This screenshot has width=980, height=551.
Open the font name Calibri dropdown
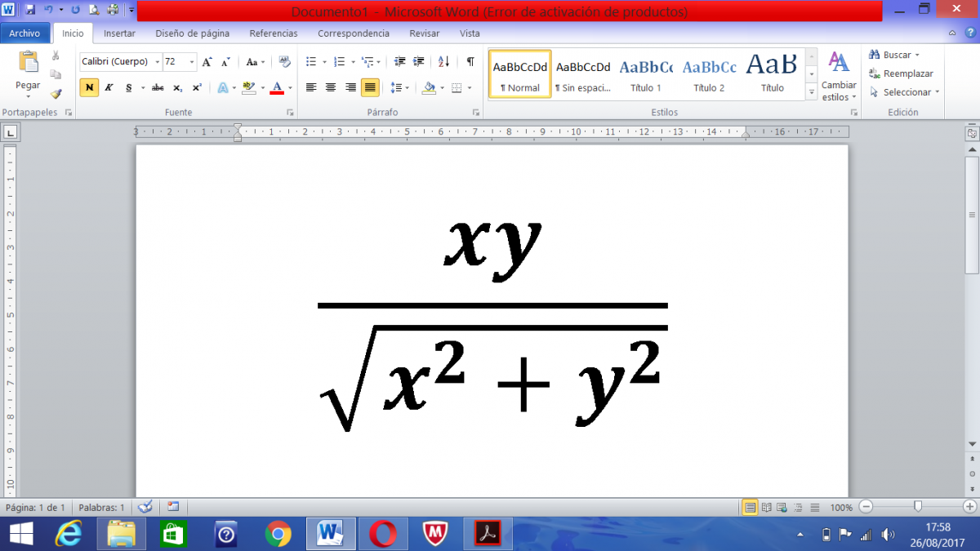(x=158, y=62)
